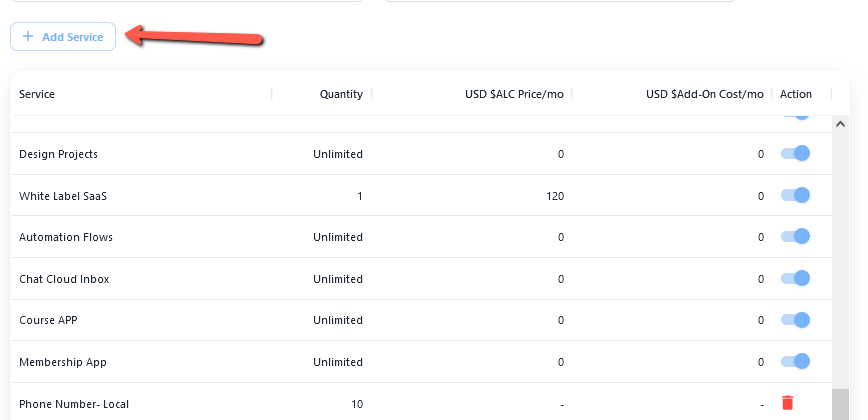The width and height of the screenshot is (868, 420).
Task: Select the USD $Add-On Cost/mo header
Action: 704,94
